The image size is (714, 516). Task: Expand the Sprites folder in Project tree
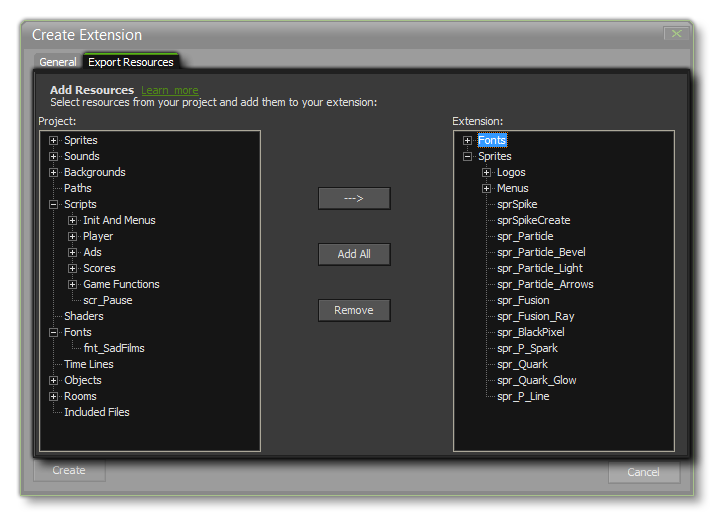click(x=54, y=141)
